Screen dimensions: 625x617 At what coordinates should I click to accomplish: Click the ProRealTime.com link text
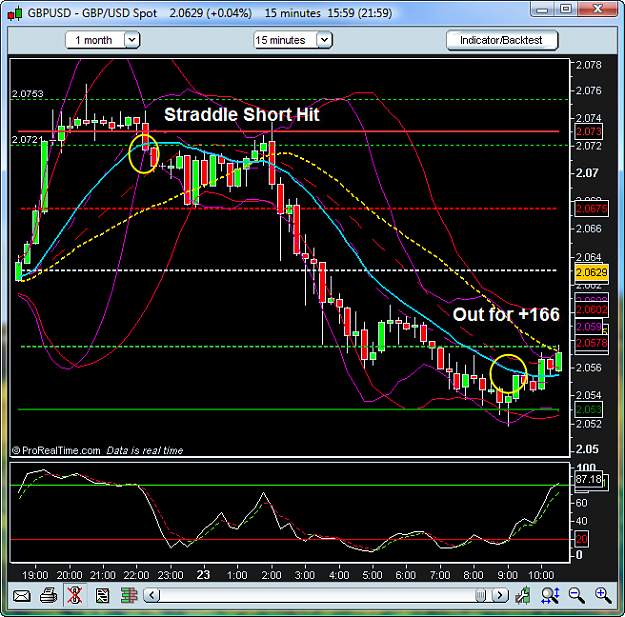(x=61, y=450)
